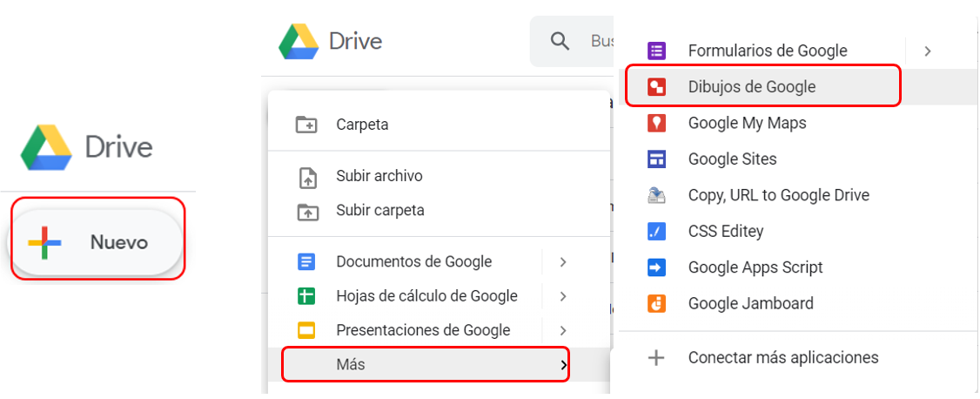This screenshot has width=980, height=399.
Task: Click the green Hojas de cálculo icon
Action: [306, 296]
